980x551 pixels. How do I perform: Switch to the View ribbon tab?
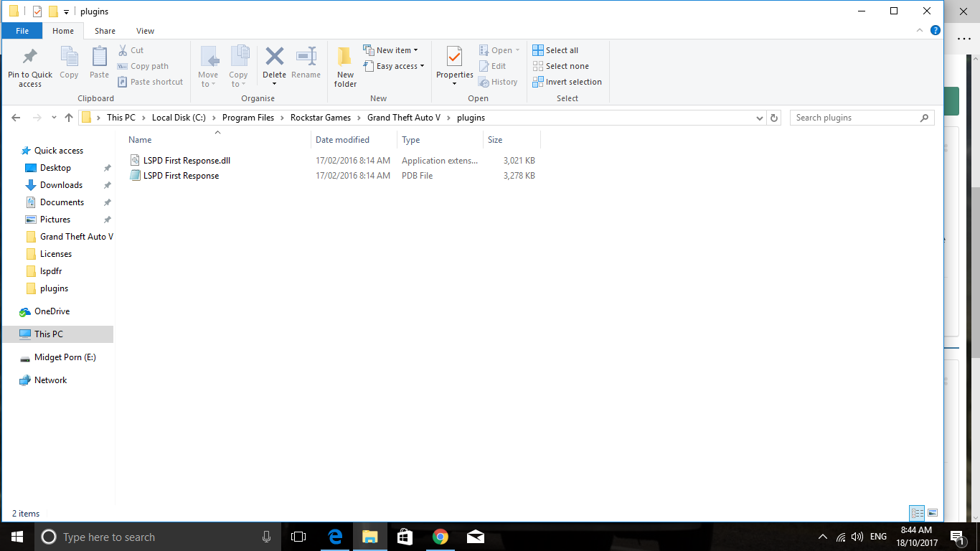(146, 31)
